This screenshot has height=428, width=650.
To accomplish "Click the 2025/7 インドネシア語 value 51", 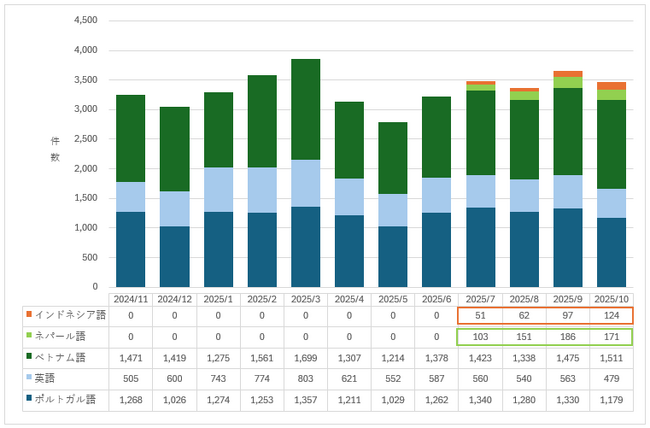I will point(480,316).
